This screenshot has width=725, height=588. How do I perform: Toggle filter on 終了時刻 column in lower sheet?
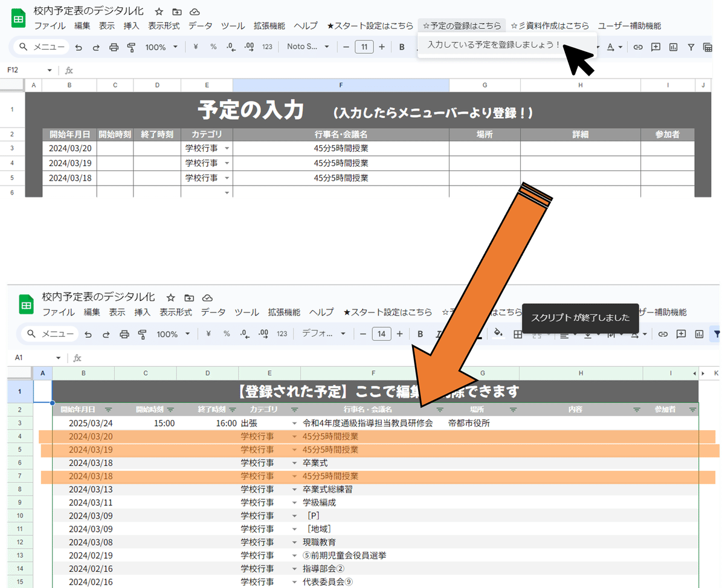pyautogui.click(x=232, y=410)
